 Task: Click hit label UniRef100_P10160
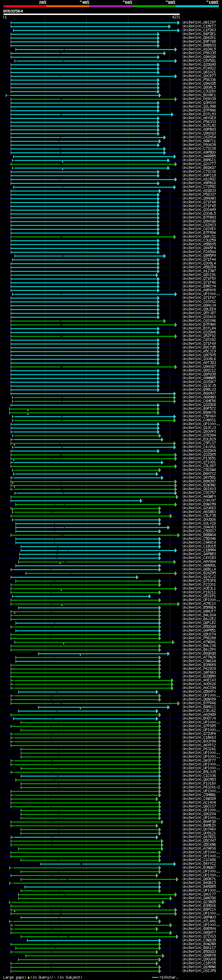pos(199,784)
